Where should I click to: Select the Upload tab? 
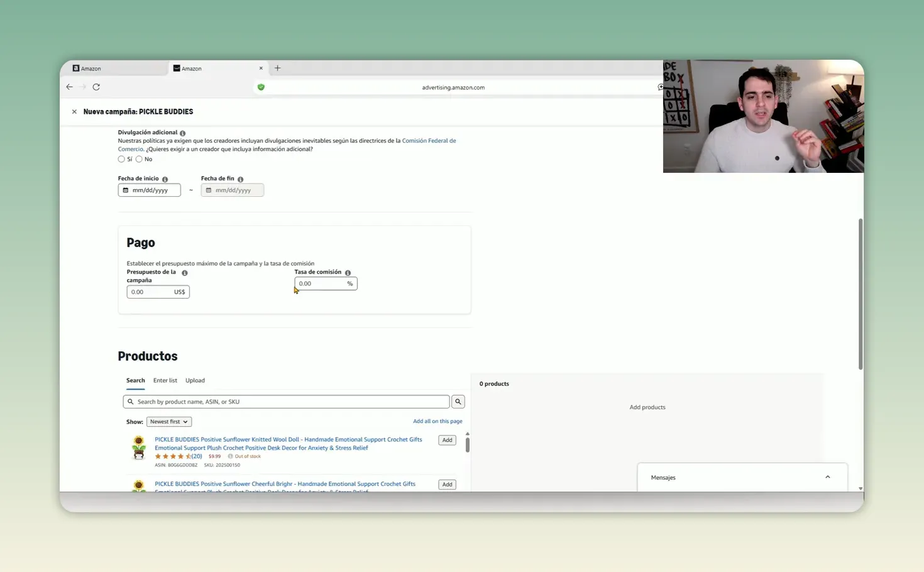[x=195, y=380]
